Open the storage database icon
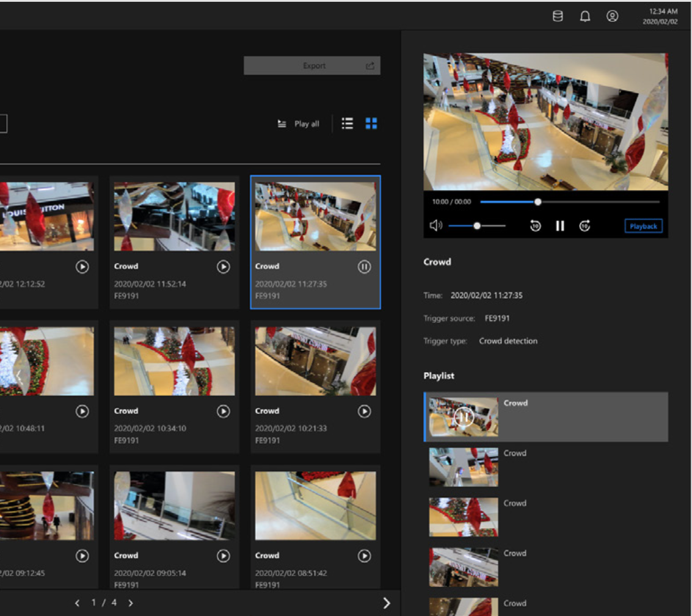Viewport: 692px width, 616px height. 558,16
